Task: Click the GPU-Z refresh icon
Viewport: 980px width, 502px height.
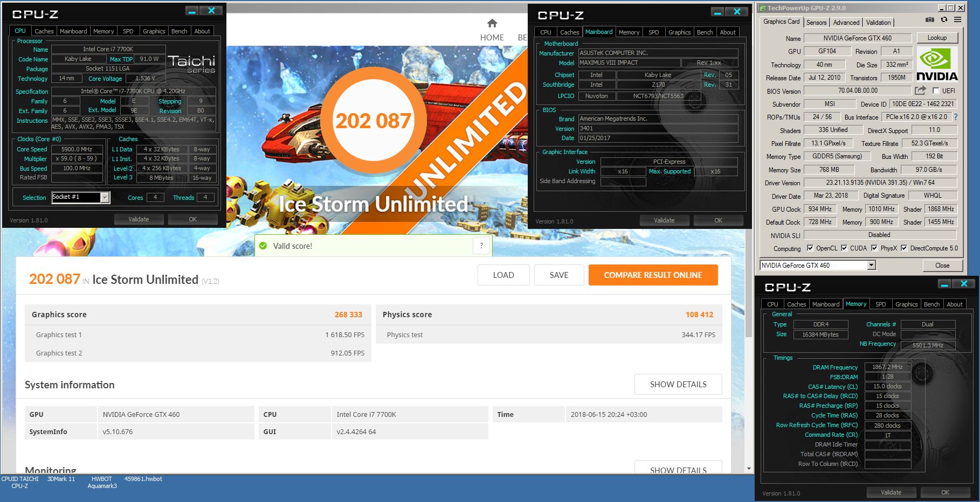Action: [x=944, y=19]
